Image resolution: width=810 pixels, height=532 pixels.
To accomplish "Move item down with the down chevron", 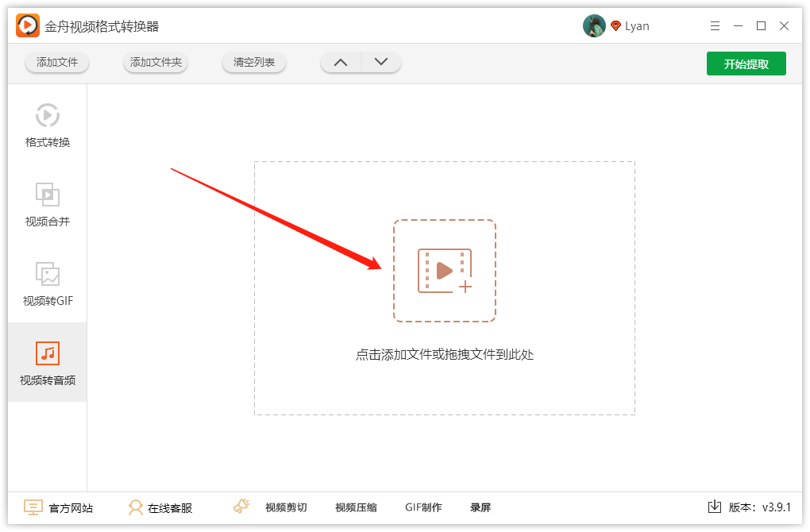I will [x=381, y=63].
